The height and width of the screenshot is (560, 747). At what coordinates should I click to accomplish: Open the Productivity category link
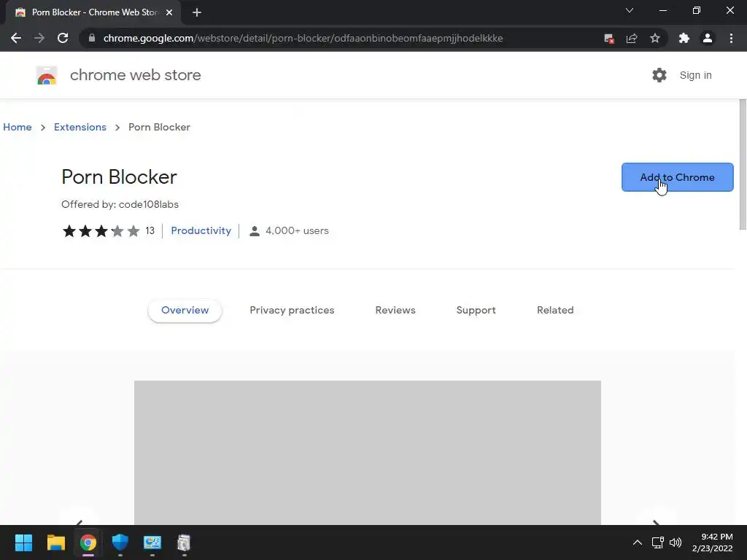tap(201, 230)
